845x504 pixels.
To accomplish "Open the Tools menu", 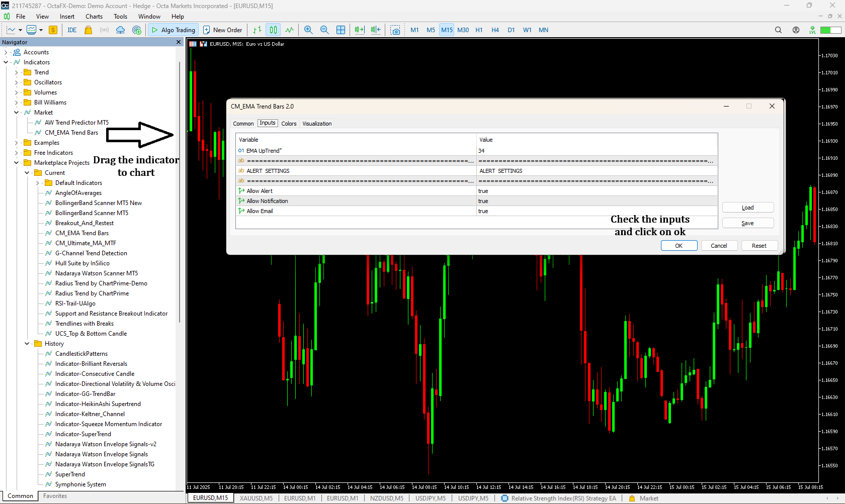I will 120,17.
